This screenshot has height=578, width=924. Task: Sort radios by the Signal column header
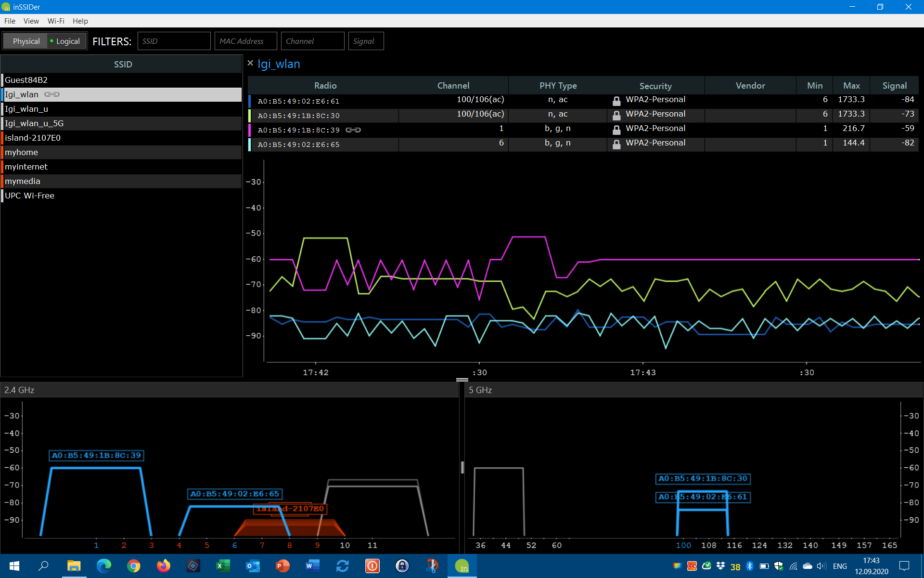pyautogui.click(x=894, y=85)
